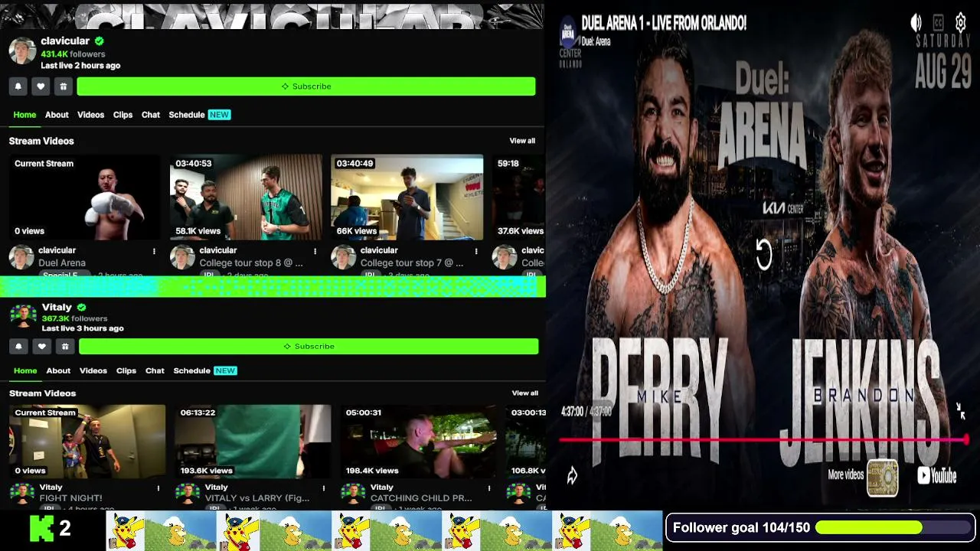Click the heart follow icon for Vitaly
Image resolution: width=980 pixels, height=551 pixels.
coord(42,347)
